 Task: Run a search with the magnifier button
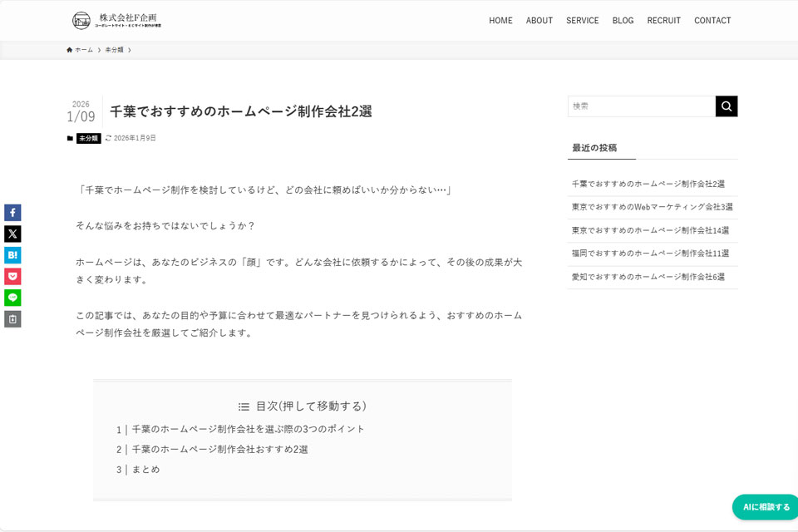[x=726, y=106]
